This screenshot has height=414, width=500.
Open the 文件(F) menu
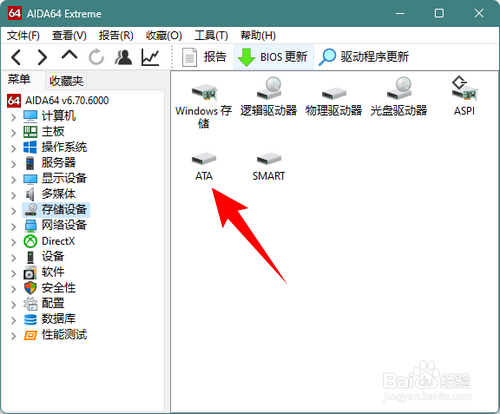point(23,35)
